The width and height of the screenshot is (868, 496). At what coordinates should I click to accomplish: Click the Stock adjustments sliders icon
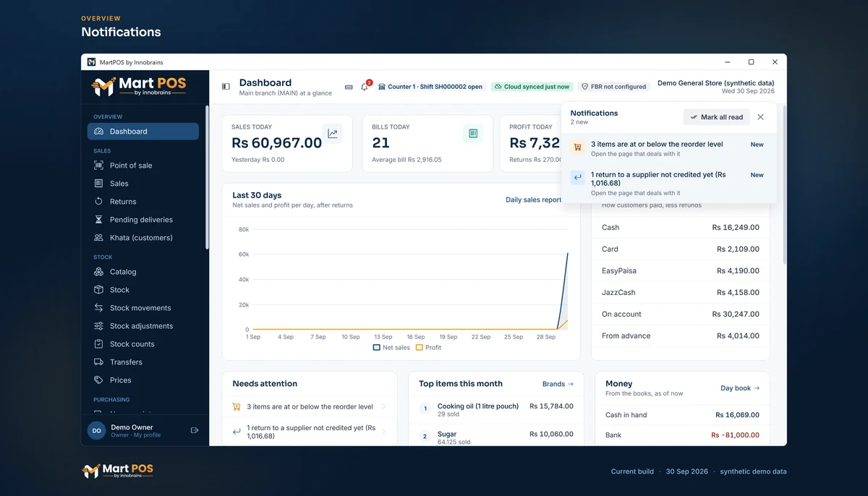[x=99, y=326]
